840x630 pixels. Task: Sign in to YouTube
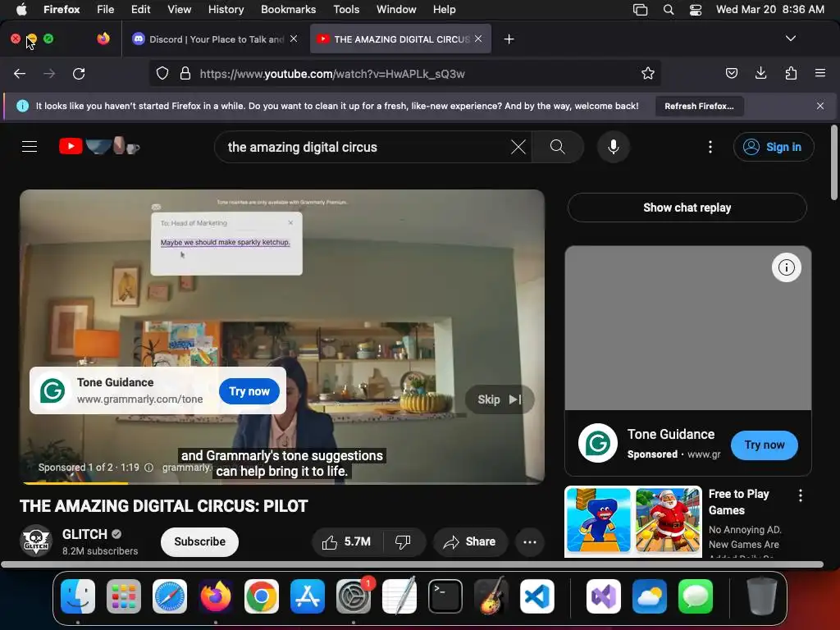[x=774, y=147]
